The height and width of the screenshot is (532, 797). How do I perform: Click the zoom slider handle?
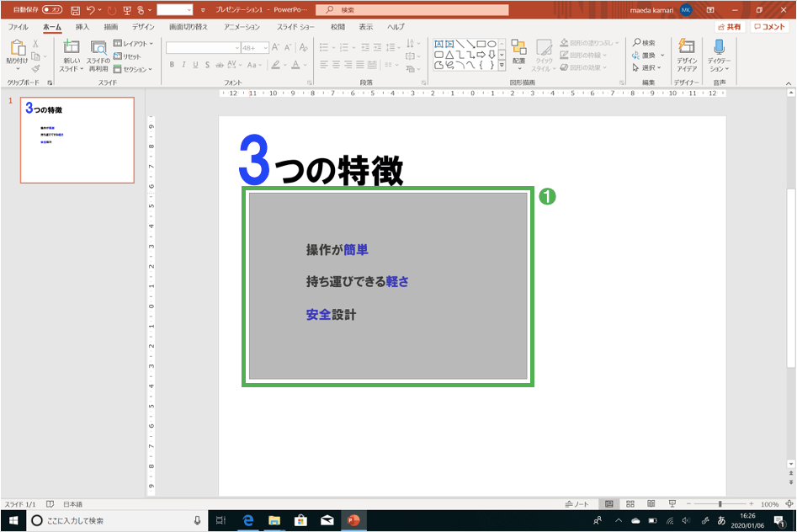click(720, 504)
